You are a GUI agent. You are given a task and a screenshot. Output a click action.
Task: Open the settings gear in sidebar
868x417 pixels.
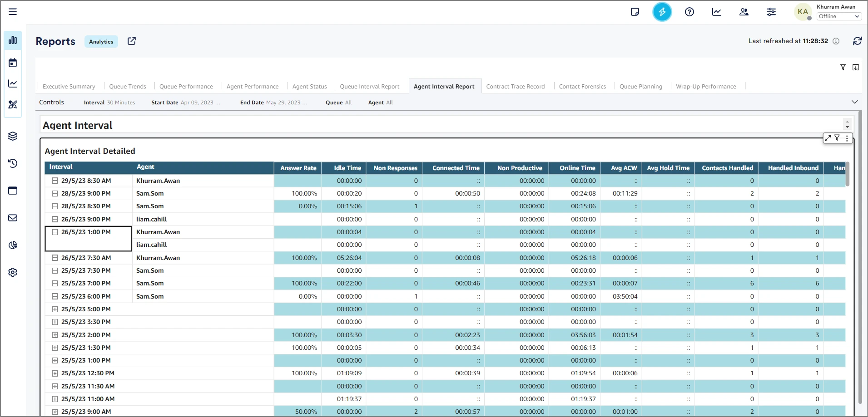[x=13, y=272]
